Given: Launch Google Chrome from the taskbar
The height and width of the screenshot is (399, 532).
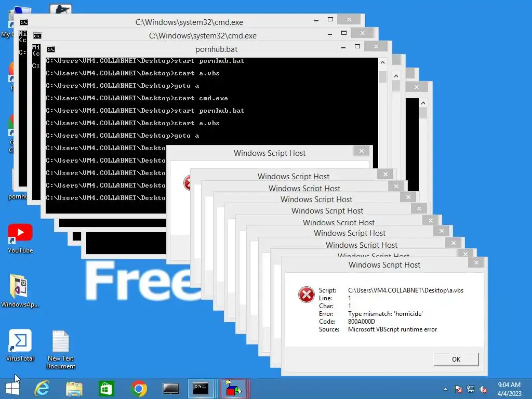Looking at the screenshot, I should (x=138, y=389).
